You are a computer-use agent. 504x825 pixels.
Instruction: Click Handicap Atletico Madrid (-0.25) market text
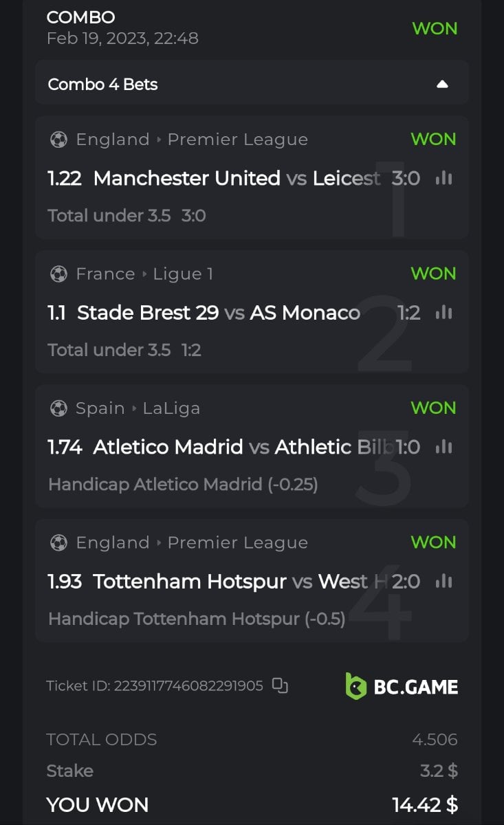click(183, 485)
